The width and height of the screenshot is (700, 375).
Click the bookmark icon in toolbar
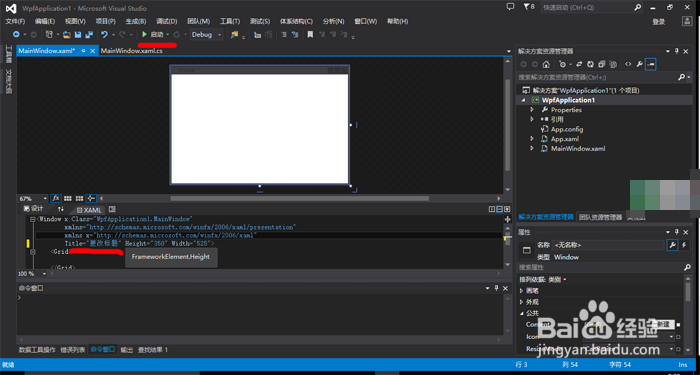coord(310,34)
